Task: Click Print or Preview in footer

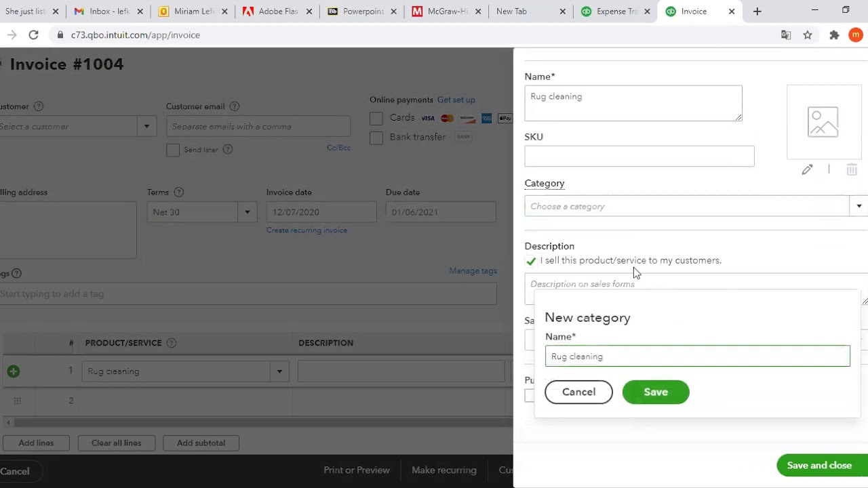Action: click(x=357, y=470)
